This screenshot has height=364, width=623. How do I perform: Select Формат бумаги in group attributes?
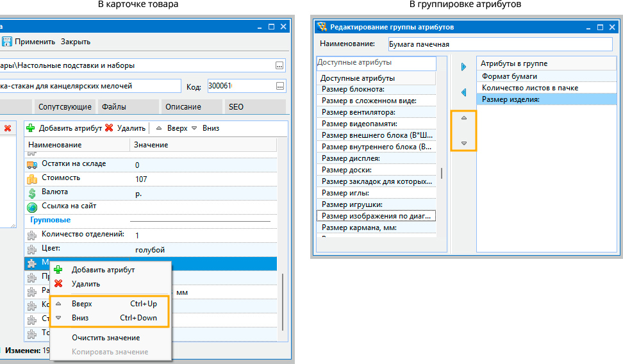pyautogui.click(x=547, y=76)
